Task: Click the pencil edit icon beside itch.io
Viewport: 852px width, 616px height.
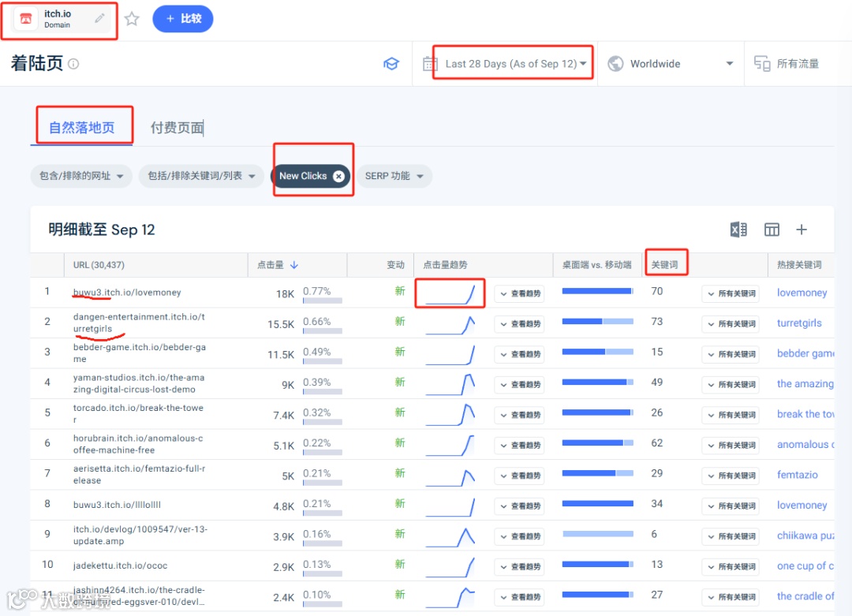Action: (x=99, y=18)
